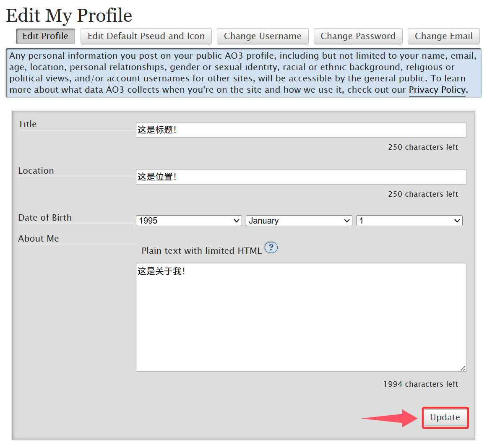
Task: Click the Date of Birth label
Action: click(45, 217)
